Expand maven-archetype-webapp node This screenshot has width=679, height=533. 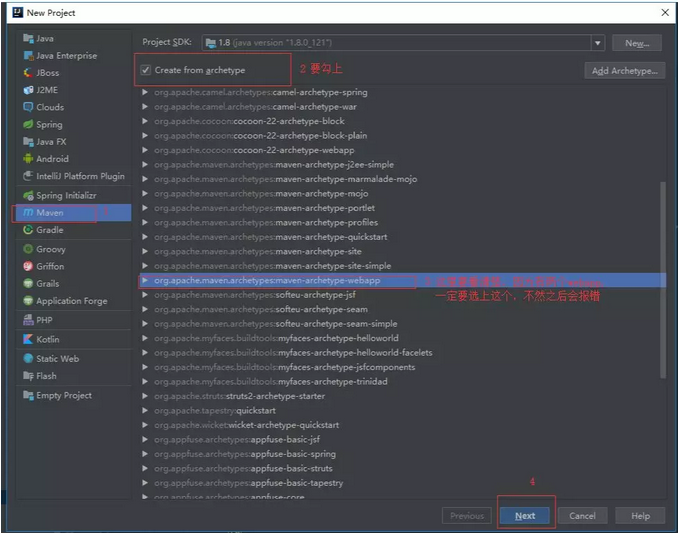(145, 281)
